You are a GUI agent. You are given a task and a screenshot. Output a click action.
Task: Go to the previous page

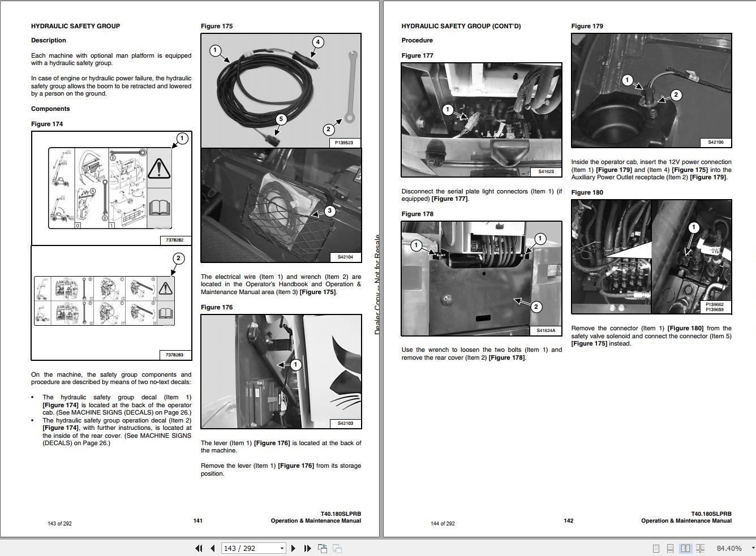point(213,548)
